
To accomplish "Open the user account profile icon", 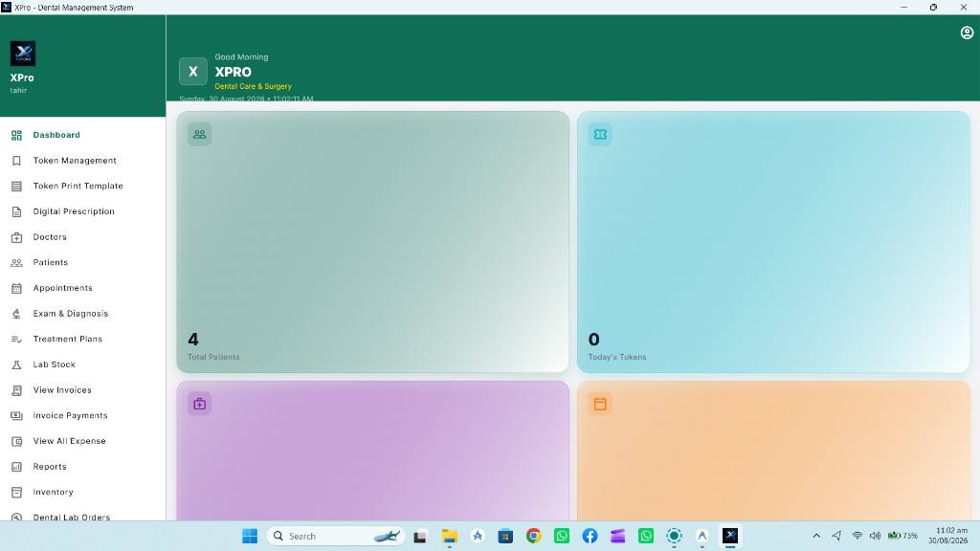I will click(x=967, y=33).
